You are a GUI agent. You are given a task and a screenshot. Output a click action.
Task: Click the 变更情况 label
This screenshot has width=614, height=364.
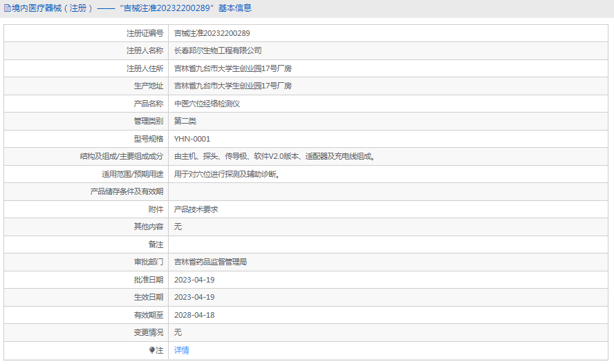(149, 332)
